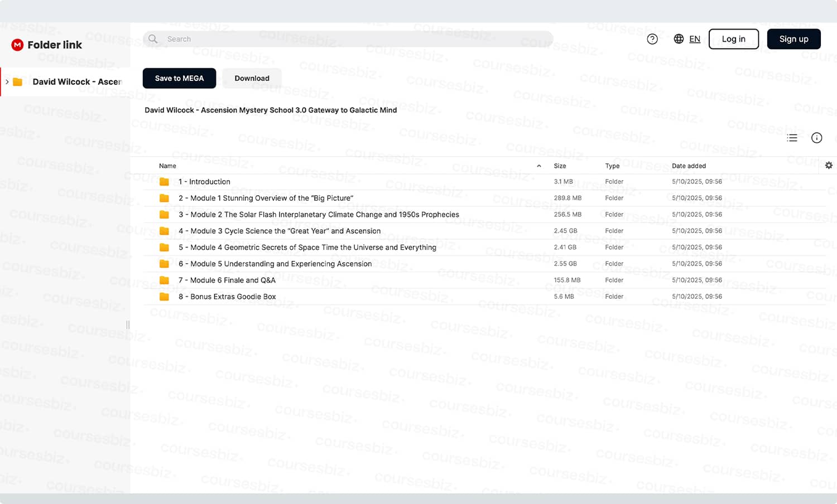837x504 pixels.
Task: Click the Folder link title
Action: click(55, 45)
